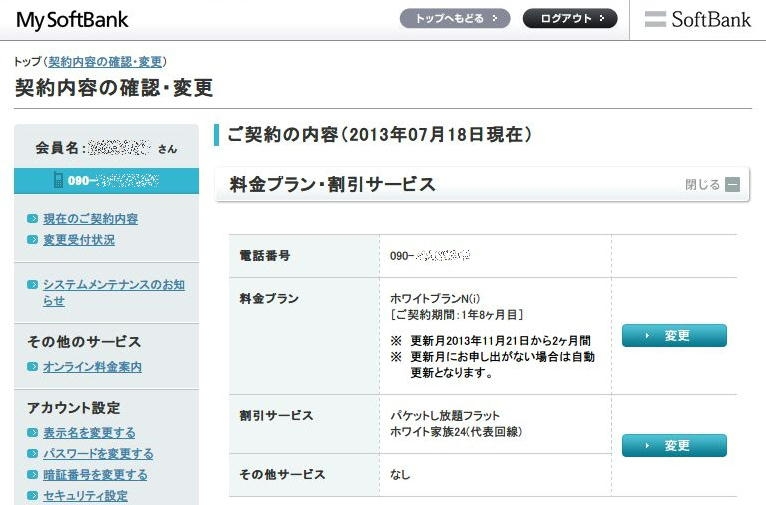This screenshot has height=505, width=766.
Task: Click the ご契約の内容 date heading
Action: point(380,135)
